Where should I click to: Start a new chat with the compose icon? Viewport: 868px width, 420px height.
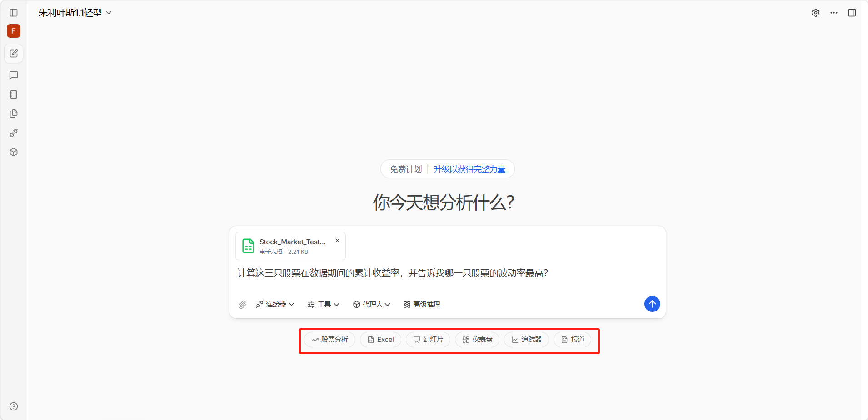[x=14, y=54]
